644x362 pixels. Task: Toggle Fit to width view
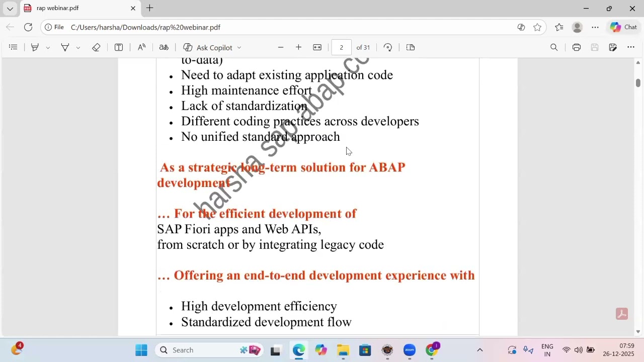pos(317,47)
